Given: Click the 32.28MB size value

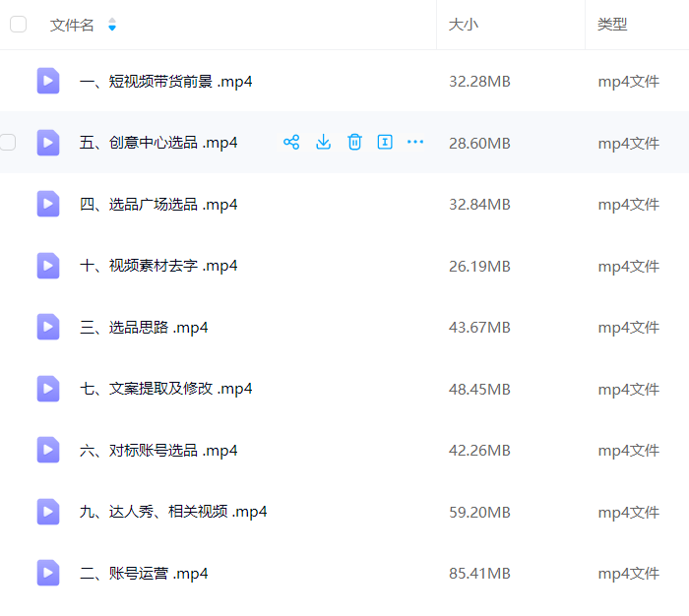Looking at the screenshot, I should (x=479, y=82).
